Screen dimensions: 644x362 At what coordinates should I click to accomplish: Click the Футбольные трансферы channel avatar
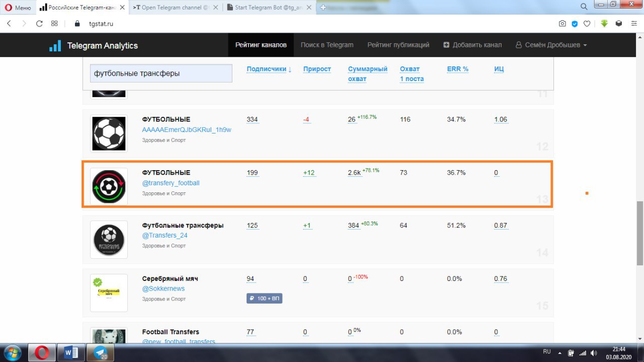[x=109, y=240]
